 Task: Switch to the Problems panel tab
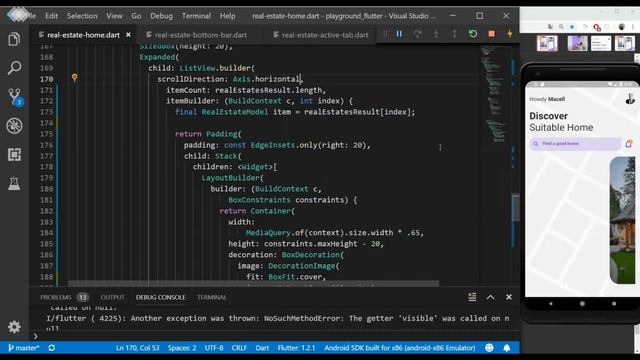(64, 297)
